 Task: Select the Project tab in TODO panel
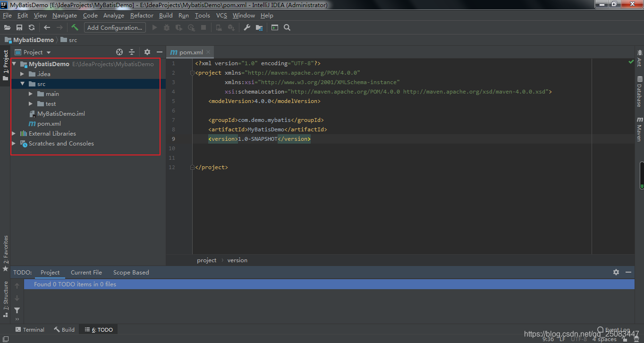(50, 272)
